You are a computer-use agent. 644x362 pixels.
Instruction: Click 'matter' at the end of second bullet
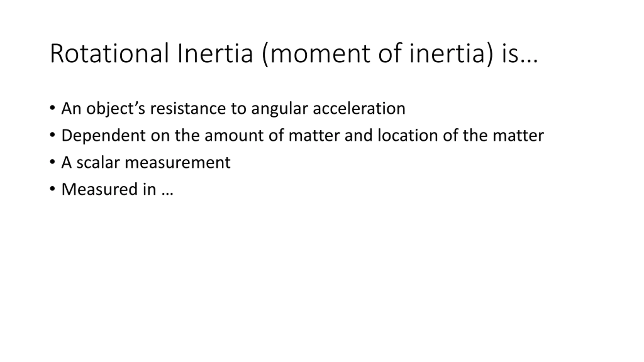[518, 135]
